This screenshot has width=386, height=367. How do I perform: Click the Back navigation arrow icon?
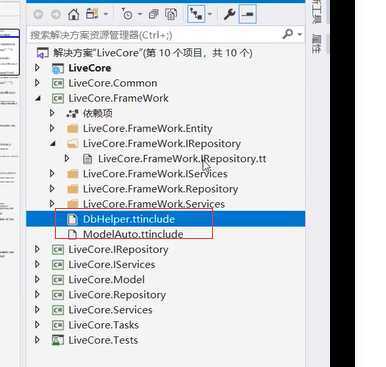[39, 14]
